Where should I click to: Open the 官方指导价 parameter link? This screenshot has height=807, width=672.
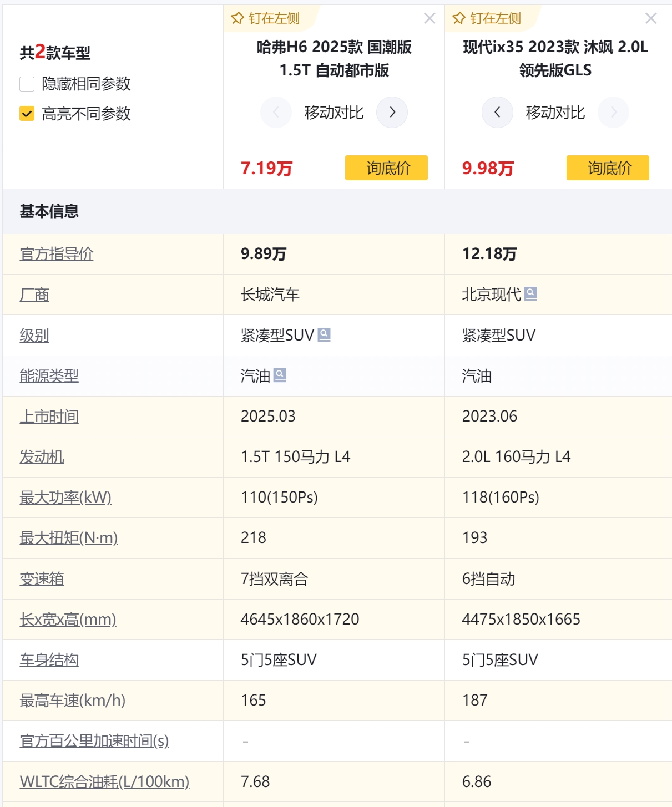click(x=57, y=254)
